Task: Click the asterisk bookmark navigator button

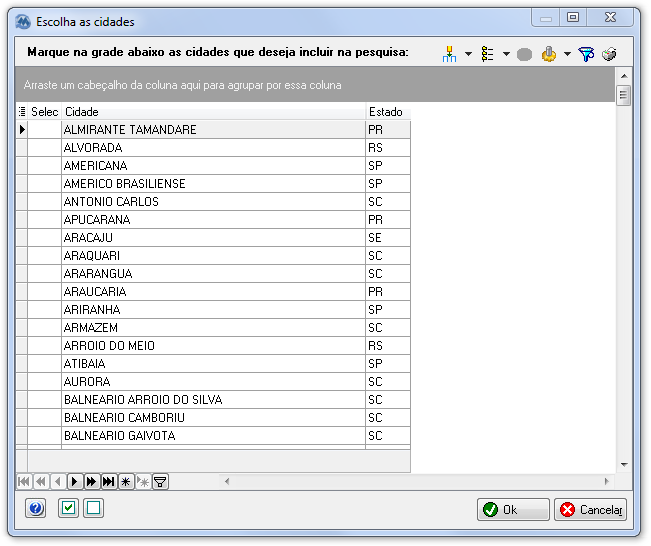Action: (126, 482)
